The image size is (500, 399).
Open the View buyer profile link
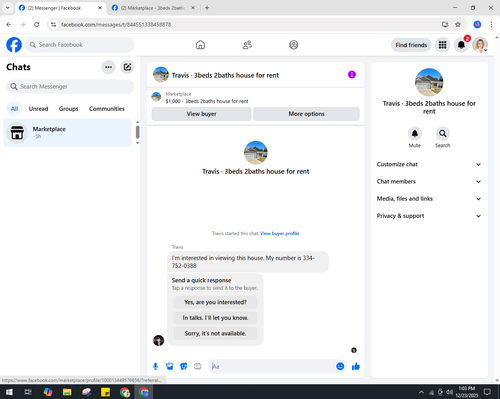click(x=279, y=233)
